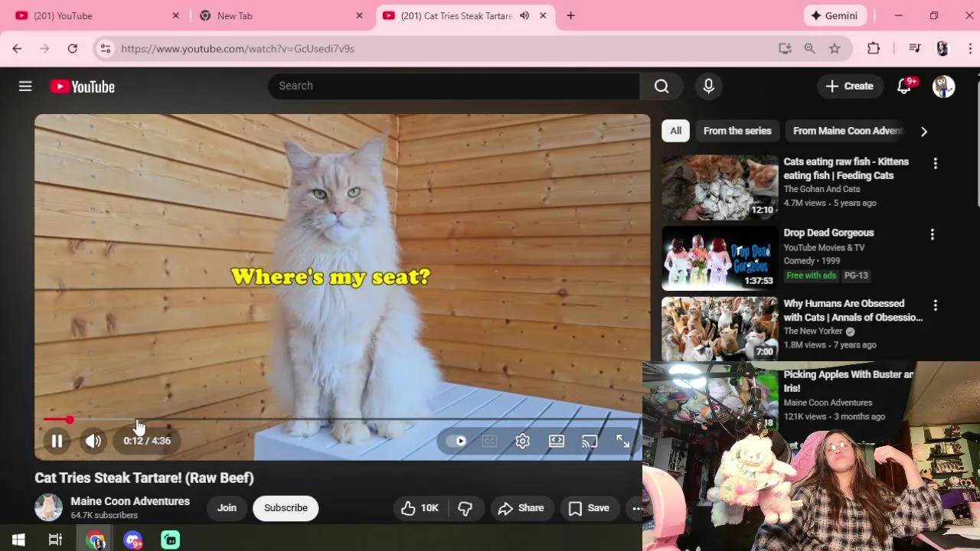Open Gemini in Chrome
980x551 pixels.
(835, 15)
